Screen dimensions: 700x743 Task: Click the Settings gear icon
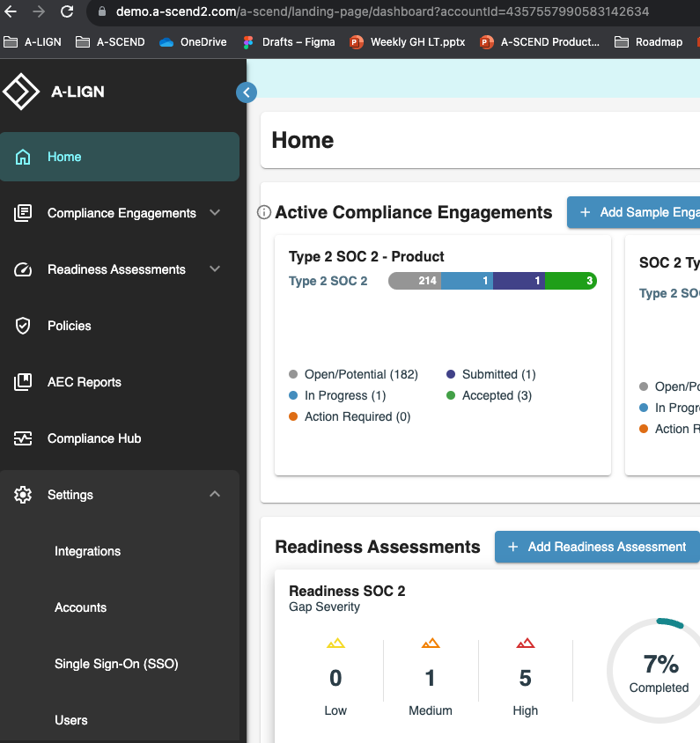pyautogui.click(x=23, y=495)
